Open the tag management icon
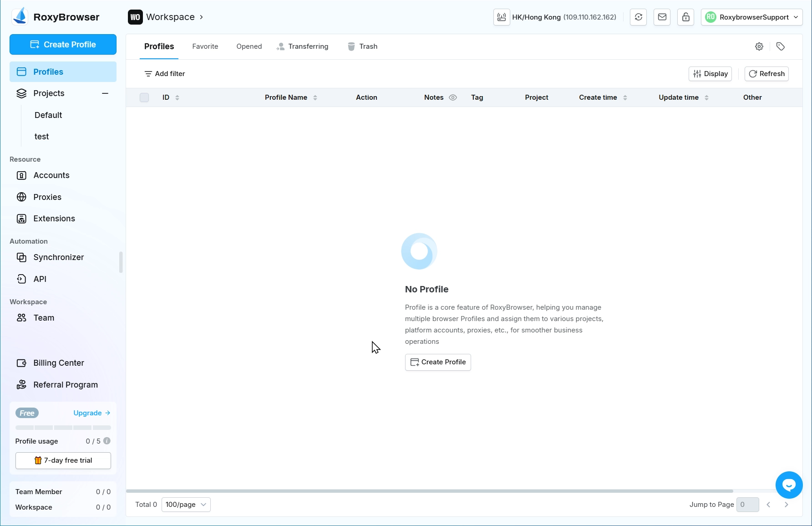Viewport: 812px width, 526px height. tap(780, 46)
